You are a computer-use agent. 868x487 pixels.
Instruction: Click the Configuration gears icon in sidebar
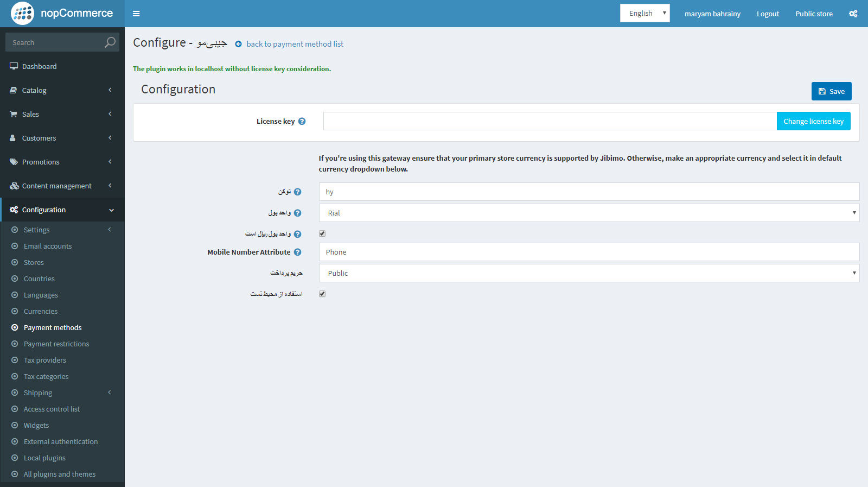14,210
